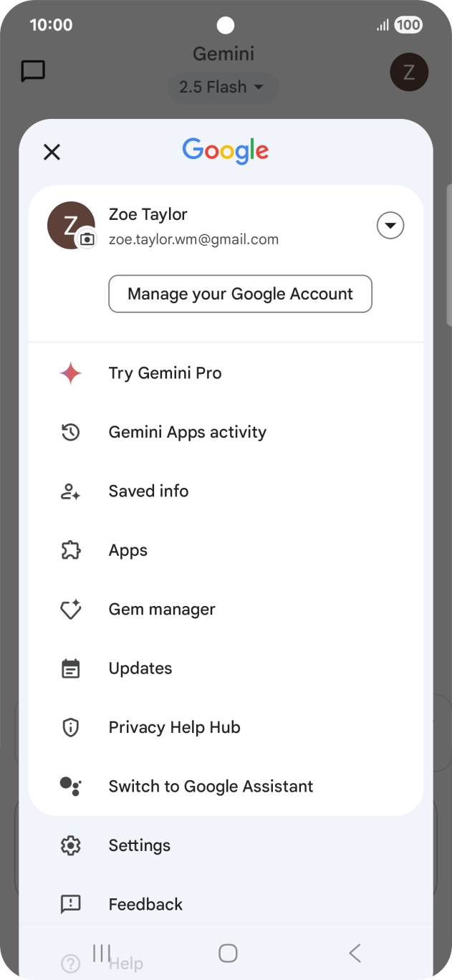Tap the camera icon on profile picture
Screen dimensions: 452x980
[x=87, y=239]
